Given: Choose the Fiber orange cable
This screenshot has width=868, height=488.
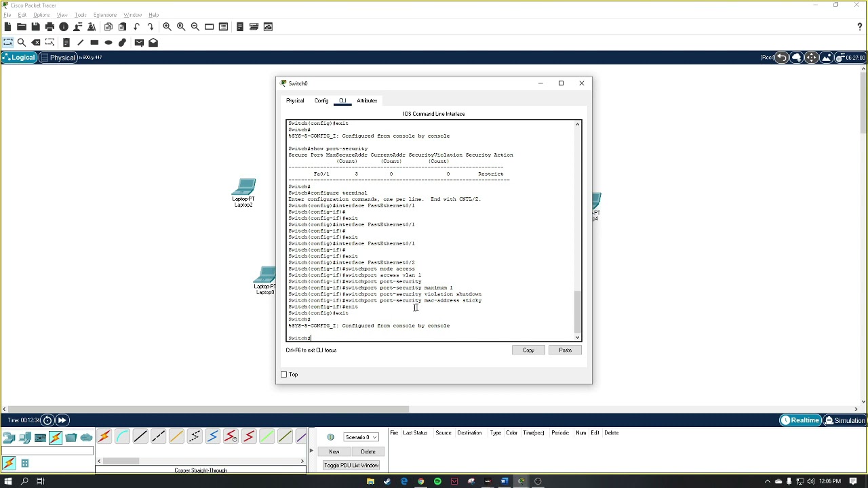Looking at the screenshot, I should 176,437.
